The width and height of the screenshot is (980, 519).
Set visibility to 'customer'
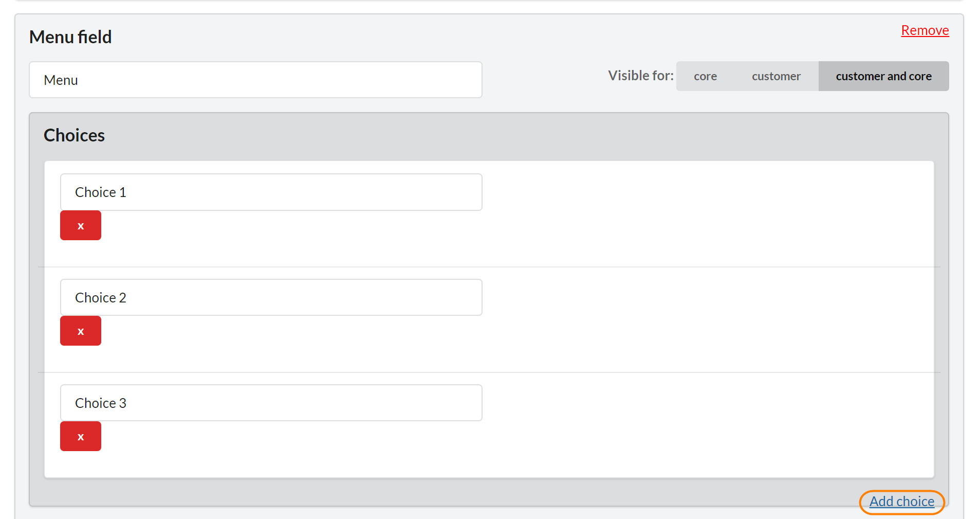[776, 76]
